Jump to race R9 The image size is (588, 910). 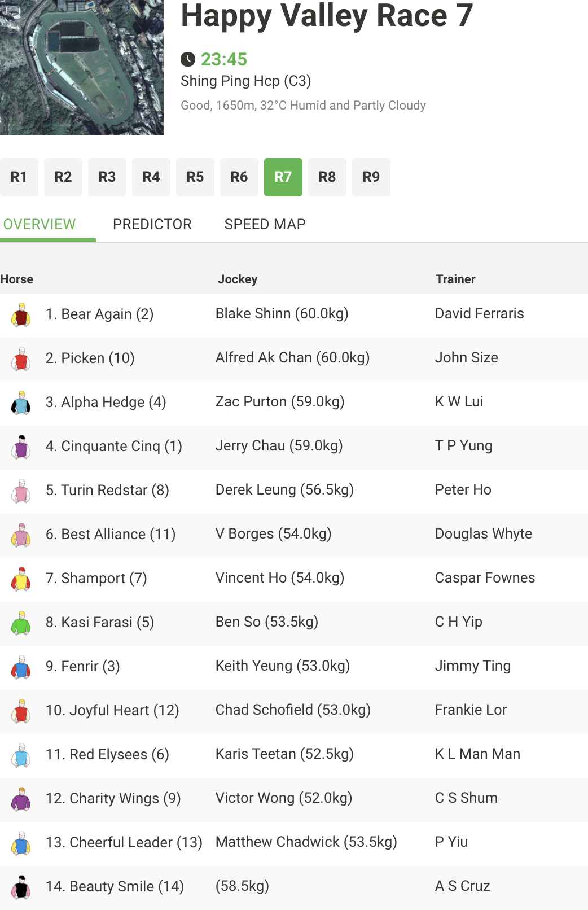(371, 177)
